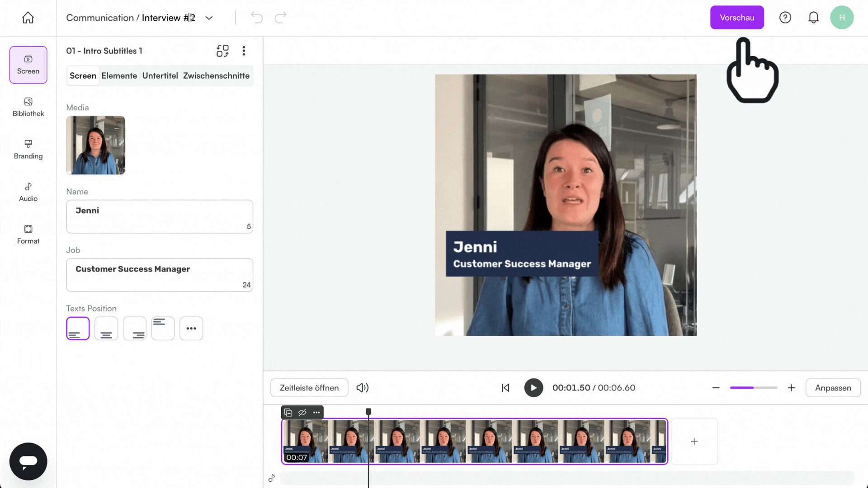Play the video preview

[533, 388]
